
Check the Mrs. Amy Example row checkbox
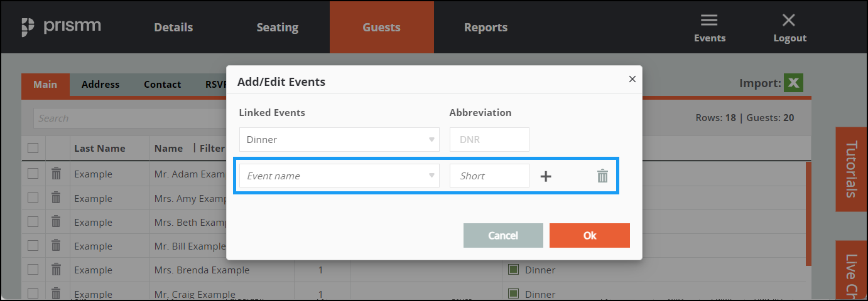(33, 198)
